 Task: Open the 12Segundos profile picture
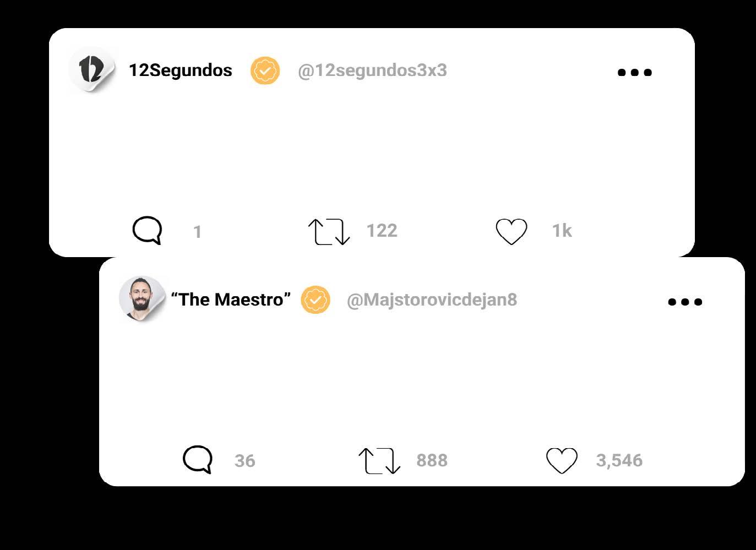pyautogui.click(x=92, y=70)
